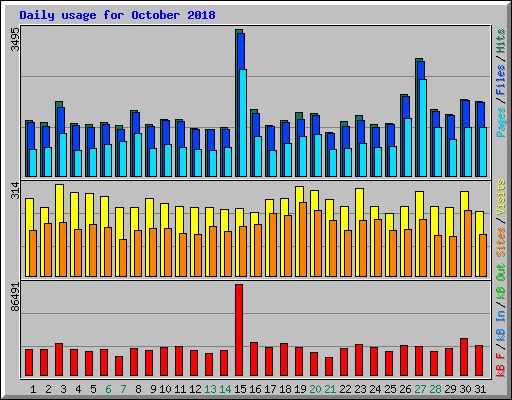
Task: Click day 31 on the x-axis
Action: pyautogui.click(x=480, y=389)
